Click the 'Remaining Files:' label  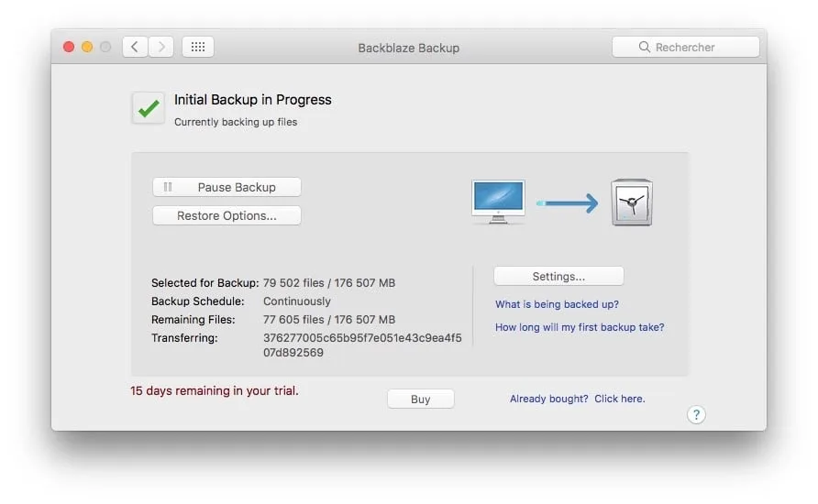click(193, 320)
